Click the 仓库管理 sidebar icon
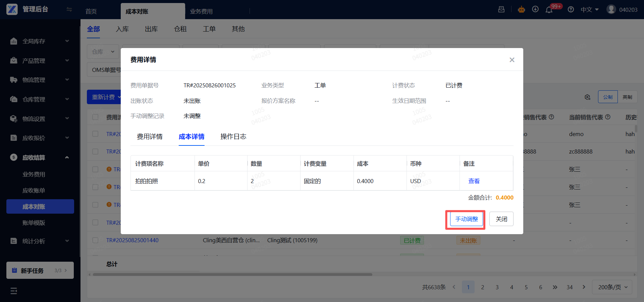 click(x=14, y=99)
